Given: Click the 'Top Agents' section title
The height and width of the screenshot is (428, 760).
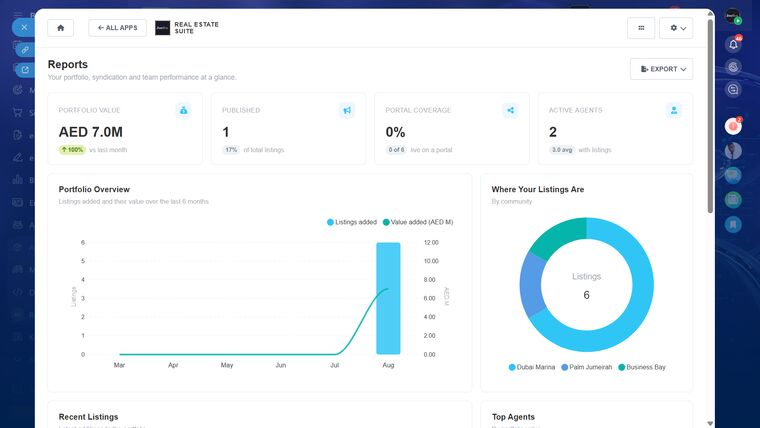Looking at the screenshot, I should pyautogui.click(x=513, y=417).
